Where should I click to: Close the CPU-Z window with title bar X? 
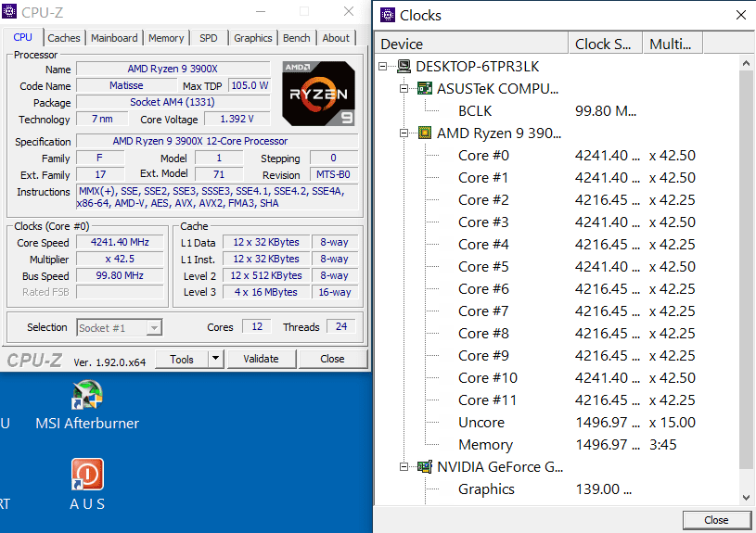point(349,11)
